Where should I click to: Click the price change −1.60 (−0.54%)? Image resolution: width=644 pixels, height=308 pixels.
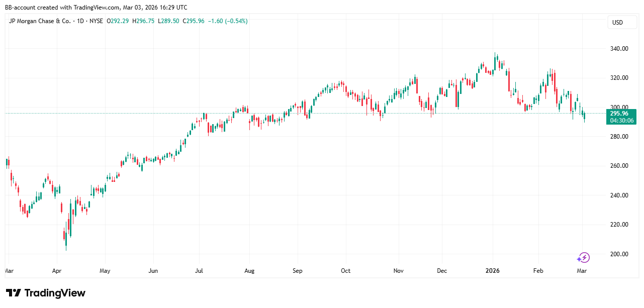[x=228, y=21]
